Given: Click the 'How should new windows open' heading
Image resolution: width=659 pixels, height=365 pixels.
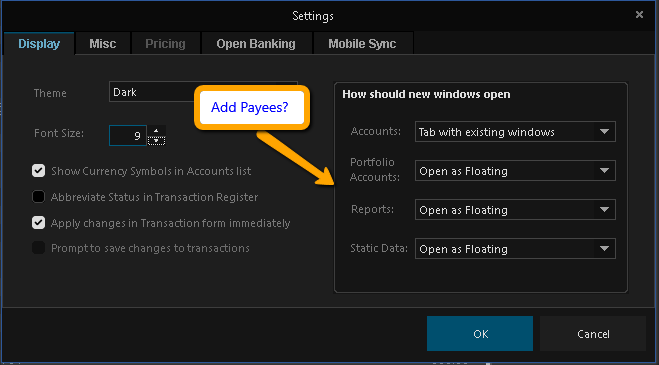Looking at the screenshot, I should (x=426, y=94).
